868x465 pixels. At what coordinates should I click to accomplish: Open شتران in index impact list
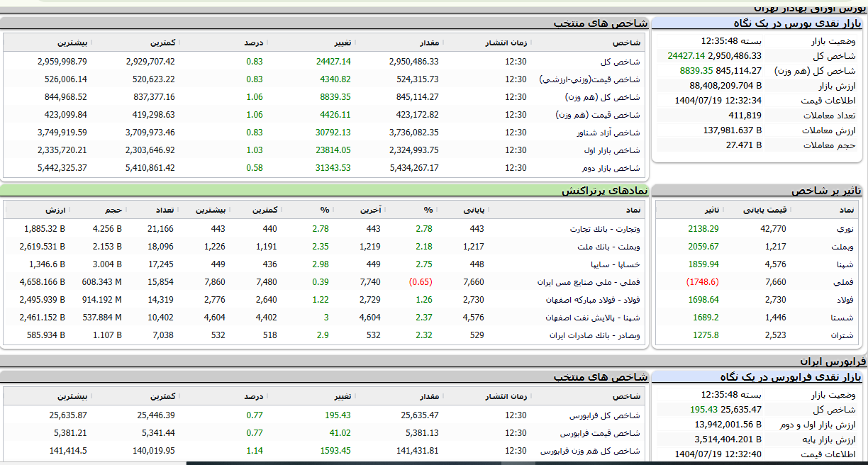845,335
